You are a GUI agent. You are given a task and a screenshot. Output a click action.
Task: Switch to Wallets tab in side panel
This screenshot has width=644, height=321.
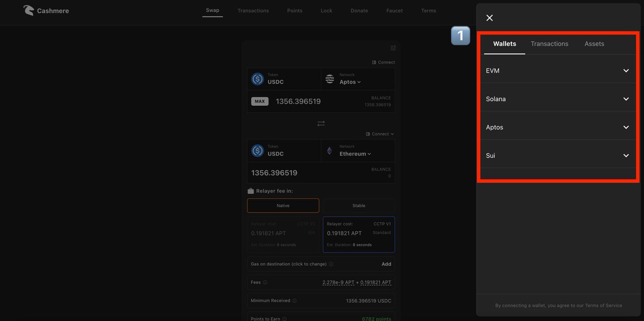pyautogui.click(x=504, y=44)
